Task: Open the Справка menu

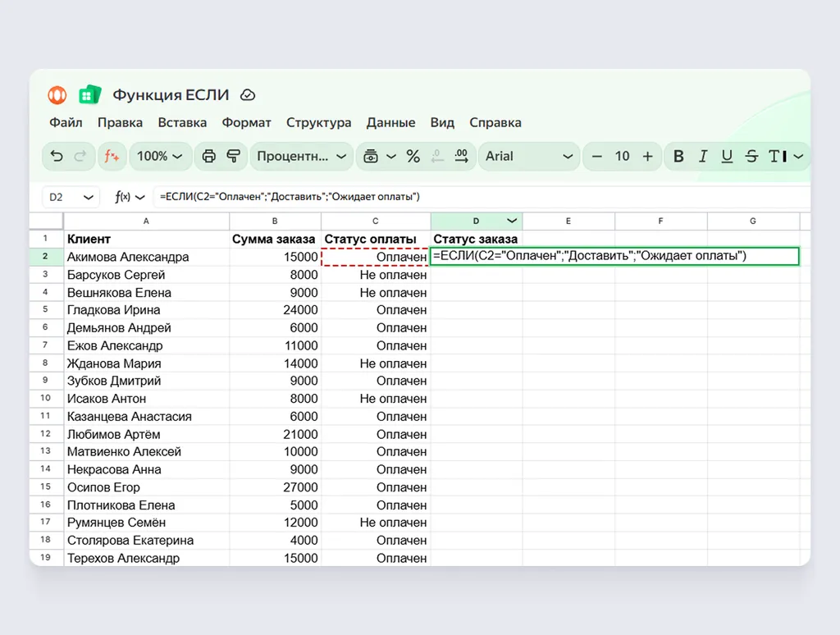Action: click(495, 122)
